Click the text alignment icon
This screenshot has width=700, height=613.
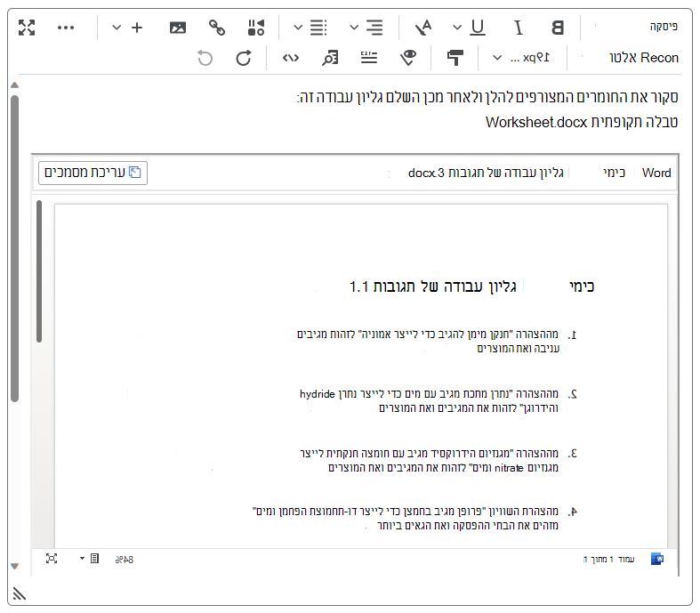click(374, 28)
